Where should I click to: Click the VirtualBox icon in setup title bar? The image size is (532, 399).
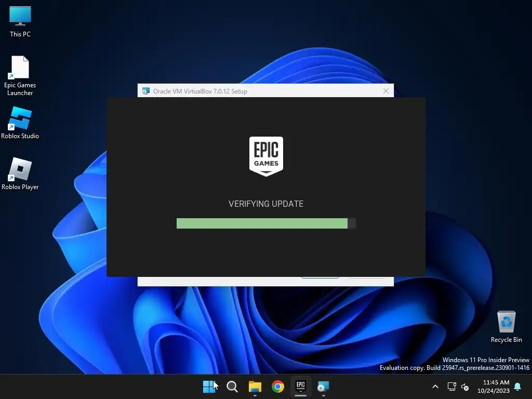pos(145,91)
